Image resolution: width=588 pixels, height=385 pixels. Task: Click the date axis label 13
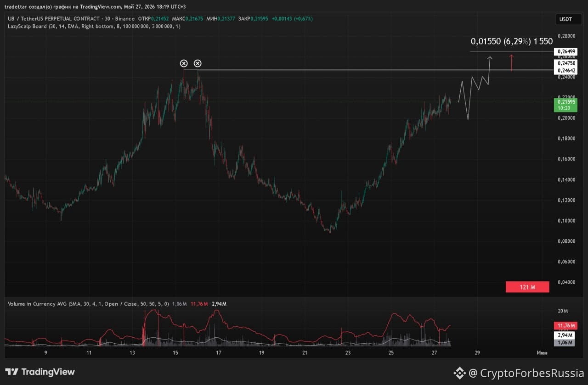[x=132, y=353]
